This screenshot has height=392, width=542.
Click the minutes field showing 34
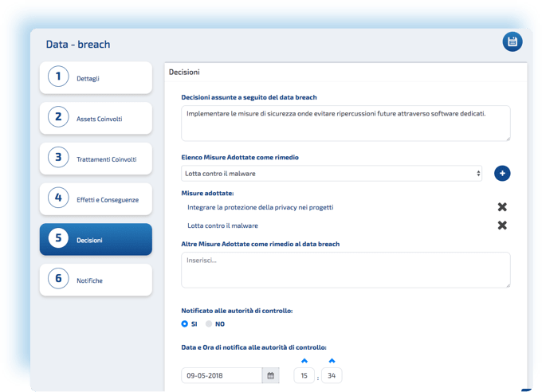pyautogui.click(x=332, y=375)
